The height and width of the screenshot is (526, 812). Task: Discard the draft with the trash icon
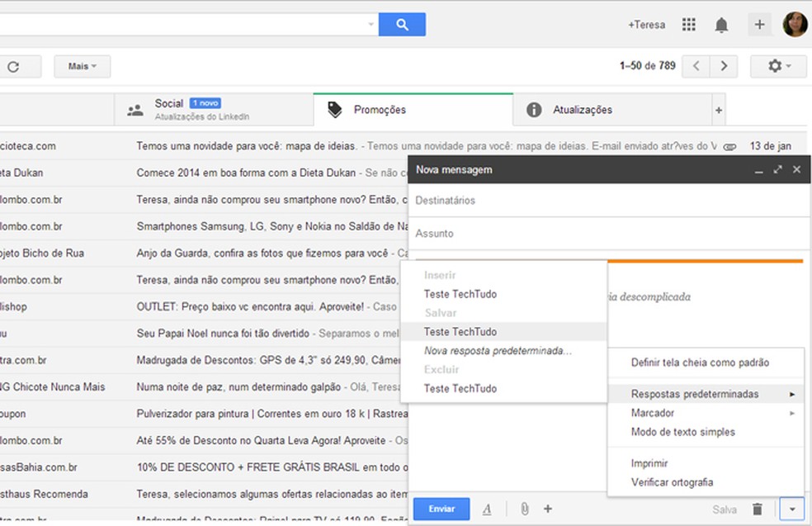point(758,509)
